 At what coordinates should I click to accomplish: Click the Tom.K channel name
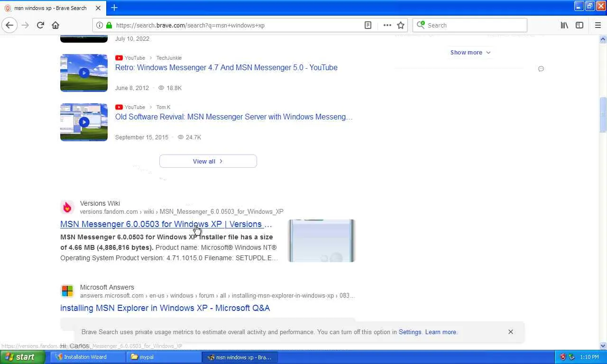(x=163, y=107)
